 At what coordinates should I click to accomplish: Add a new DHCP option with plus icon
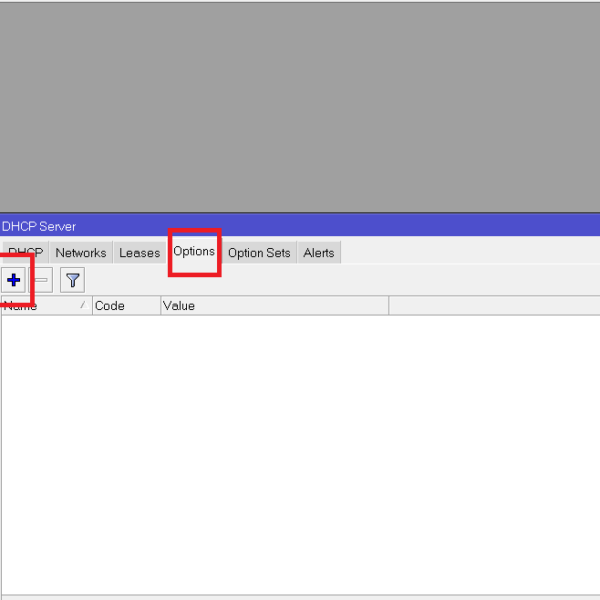[x=14, y=280]
